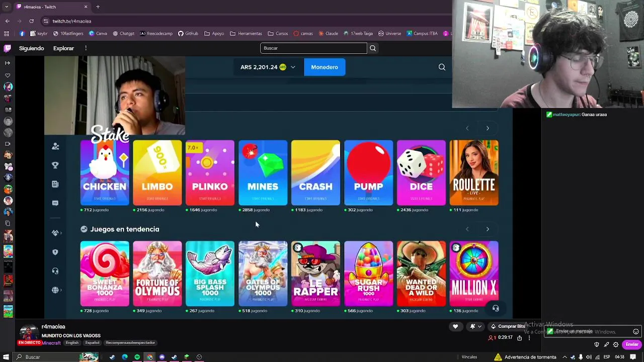Open the Chrome tab search dropdown arrow
The image size is (644, 362).
pyautogui.click(x=7, y=7)
